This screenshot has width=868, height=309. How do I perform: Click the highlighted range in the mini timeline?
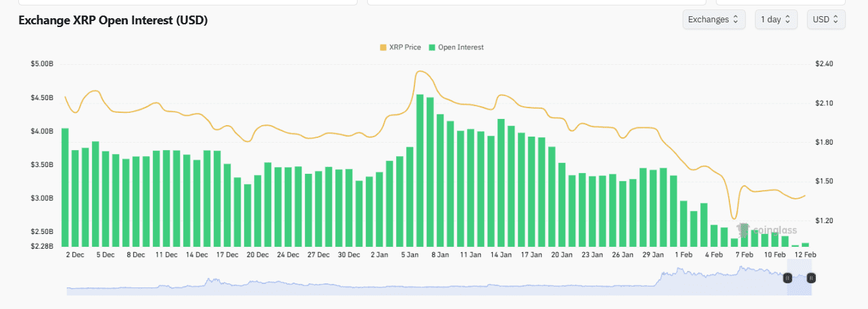[799, 284]
